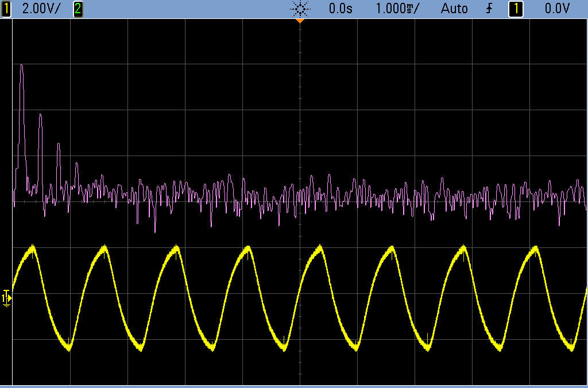
Task: Click the second-tallest pink spectrum peak
Action: pyautogui.click(x=40, y=115)
